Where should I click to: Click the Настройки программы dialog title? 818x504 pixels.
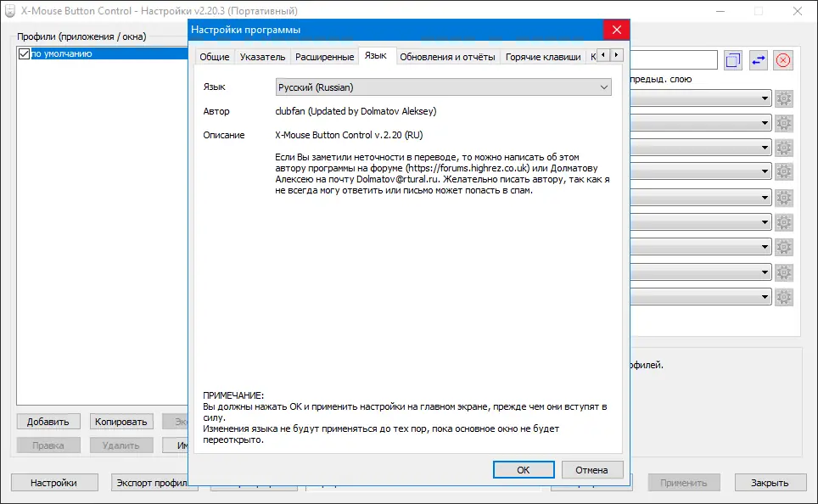point(246,30)
